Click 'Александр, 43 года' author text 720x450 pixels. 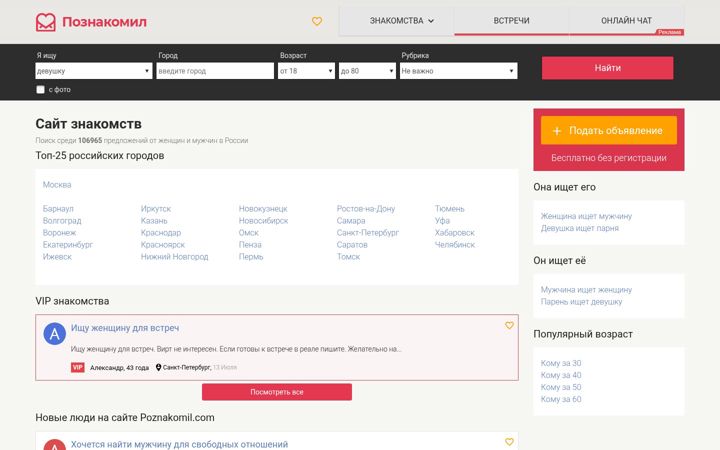click(x=119, y=367)
